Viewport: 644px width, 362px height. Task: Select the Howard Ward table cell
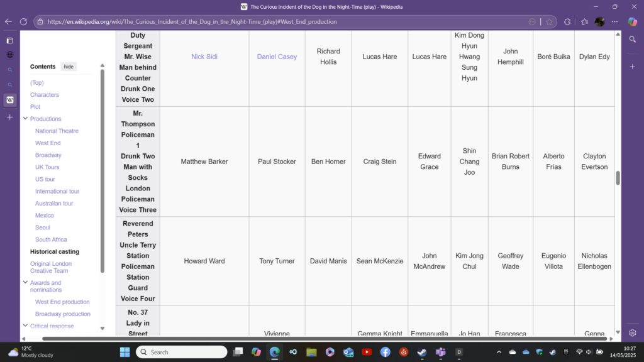click(x=204, y=261)
